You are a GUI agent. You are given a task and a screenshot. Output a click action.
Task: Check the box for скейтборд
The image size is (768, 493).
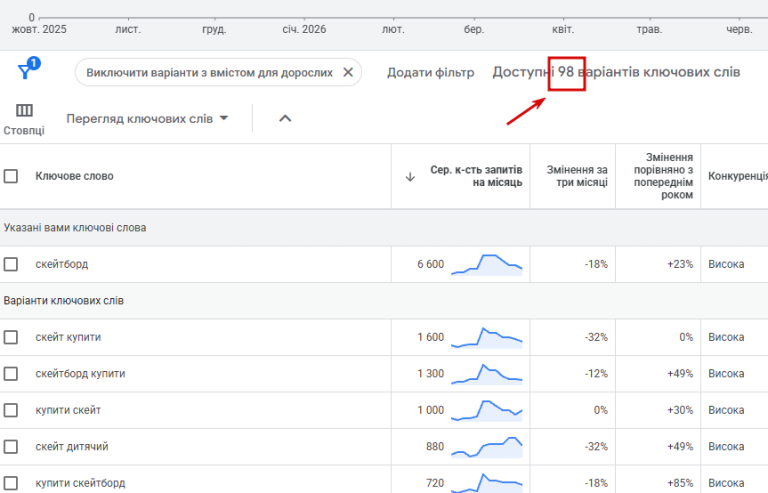[11, 264]
